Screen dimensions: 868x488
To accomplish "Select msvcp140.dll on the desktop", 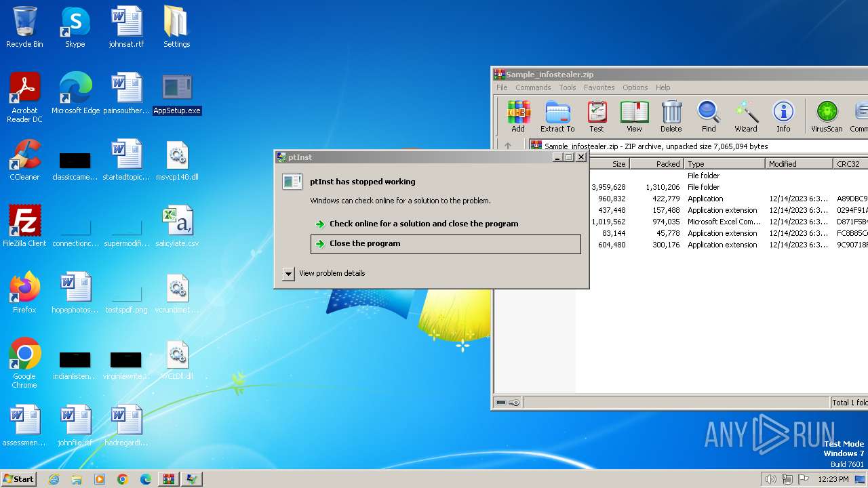I will click(x=177, y=160).
